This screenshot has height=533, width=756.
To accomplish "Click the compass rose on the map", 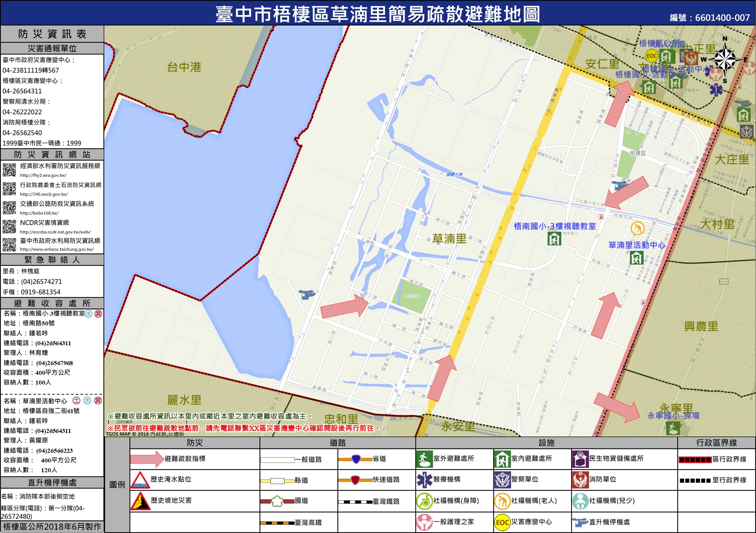I will point(725,60).
